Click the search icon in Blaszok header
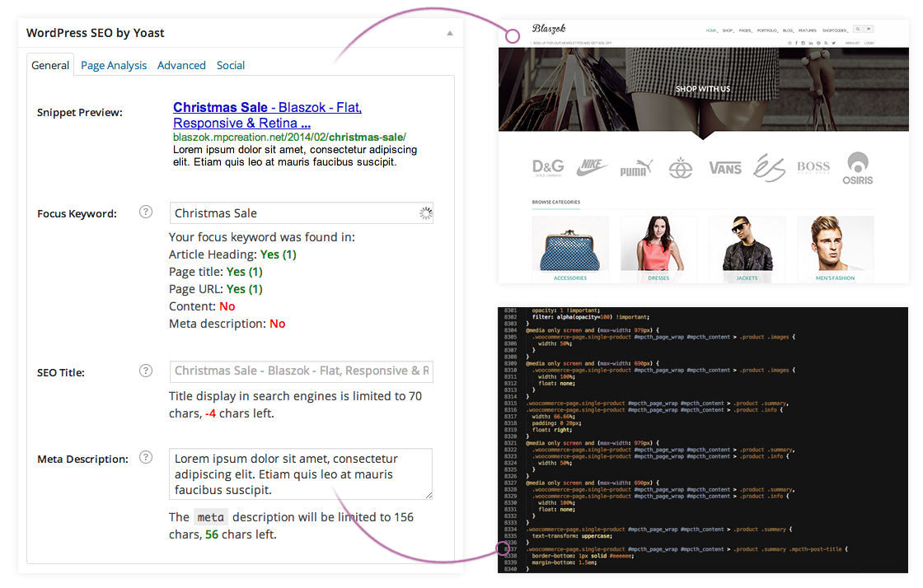Viewport: 923px width, 588px height. tap(859, 30)
